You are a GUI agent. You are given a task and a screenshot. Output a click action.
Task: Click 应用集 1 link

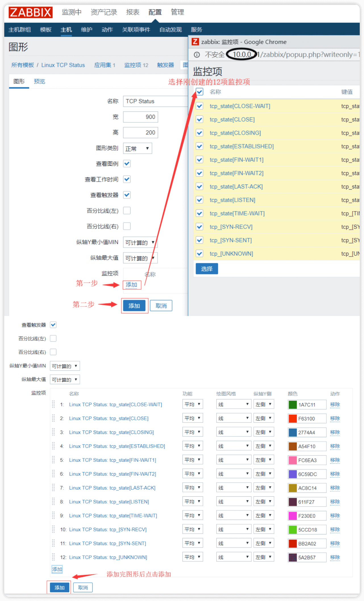tap(105, 65)
